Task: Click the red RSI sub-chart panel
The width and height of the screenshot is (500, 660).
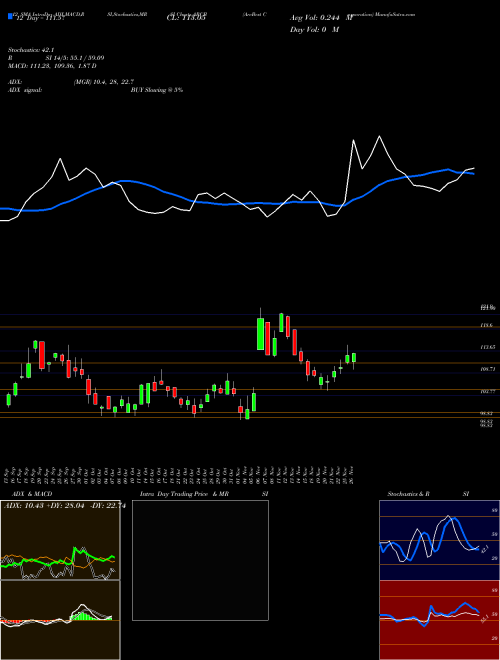Action: [x=439, y=620]
